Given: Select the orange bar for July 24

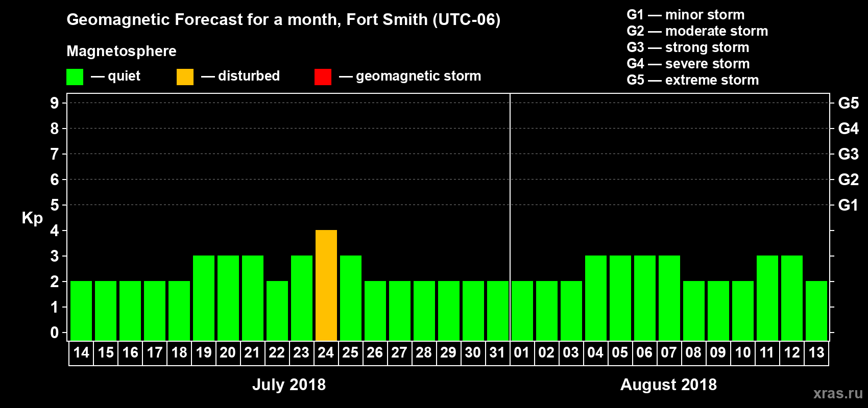Looking at the screenshot, I should point(326,285).
